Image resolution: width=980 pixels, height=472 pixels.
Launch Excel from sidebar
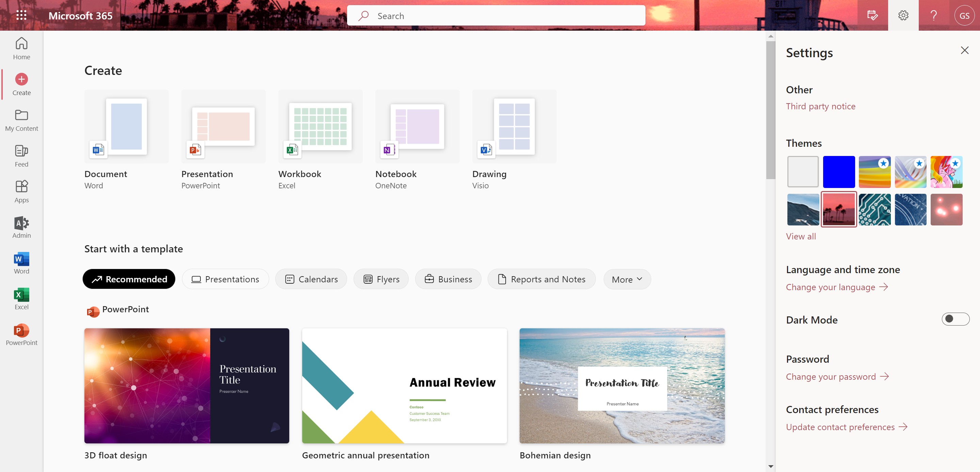(x=21, y=298)
